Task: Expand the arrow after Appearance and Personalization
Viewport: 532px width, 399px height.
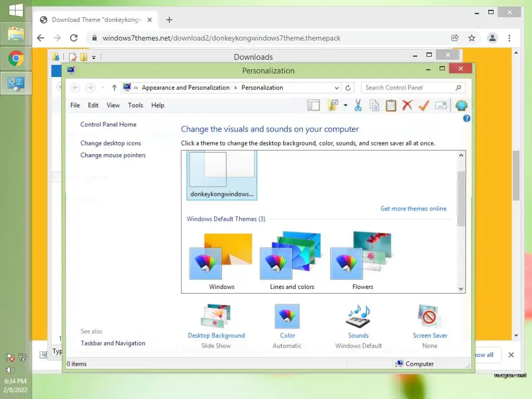Action: (235, 88)
